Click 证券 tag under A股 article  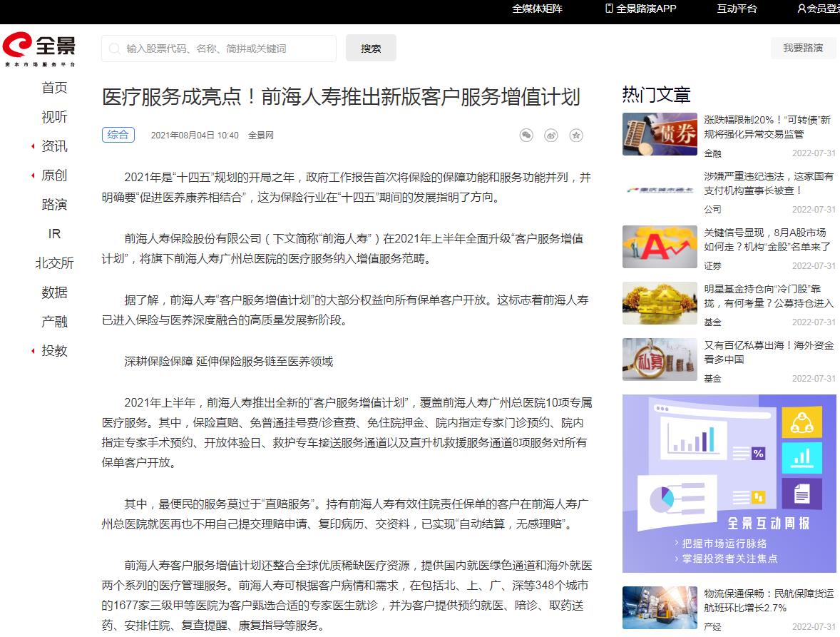click(712, 266)
